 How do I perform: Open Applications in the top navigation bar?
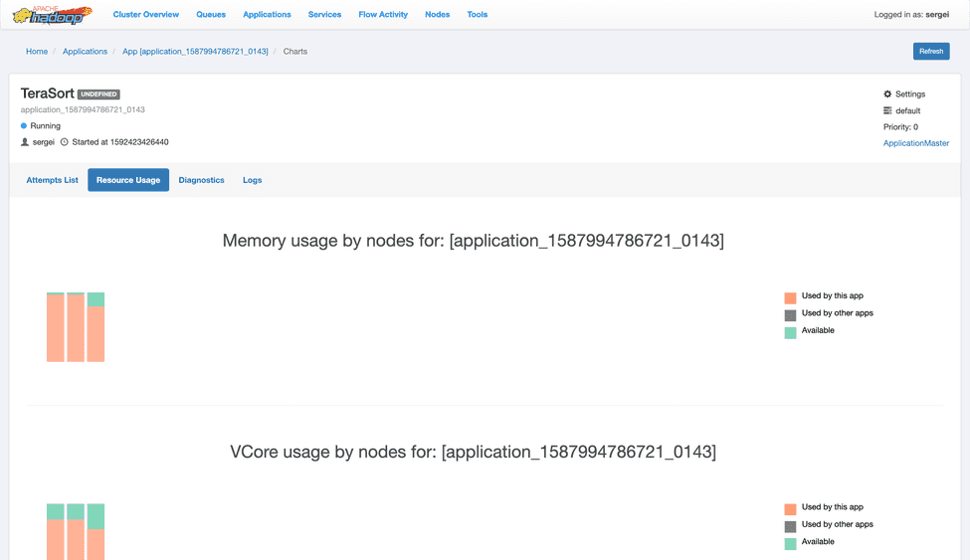[267, 15]
